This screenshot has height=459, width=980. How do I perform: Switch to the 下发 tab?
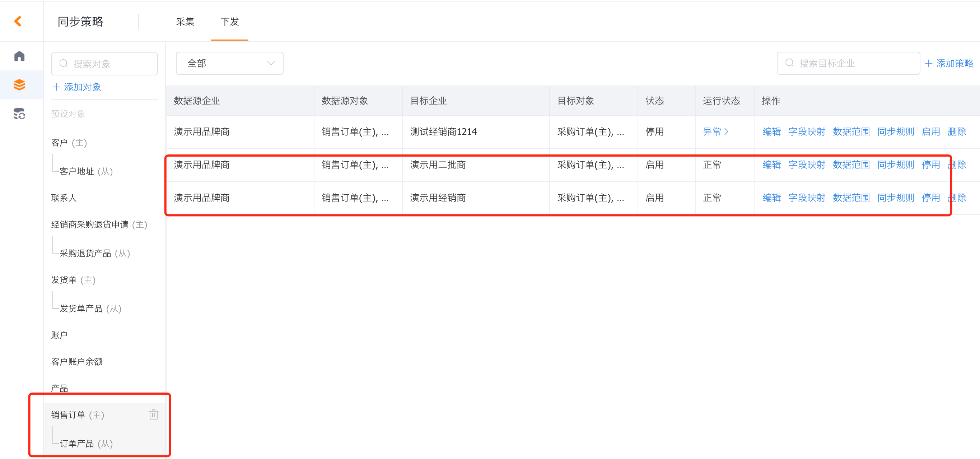(x=229, y=21)
